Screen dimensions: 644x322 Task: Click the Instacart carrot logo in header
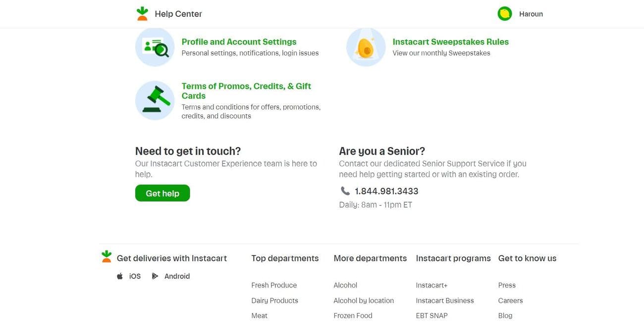click(142, 13)
